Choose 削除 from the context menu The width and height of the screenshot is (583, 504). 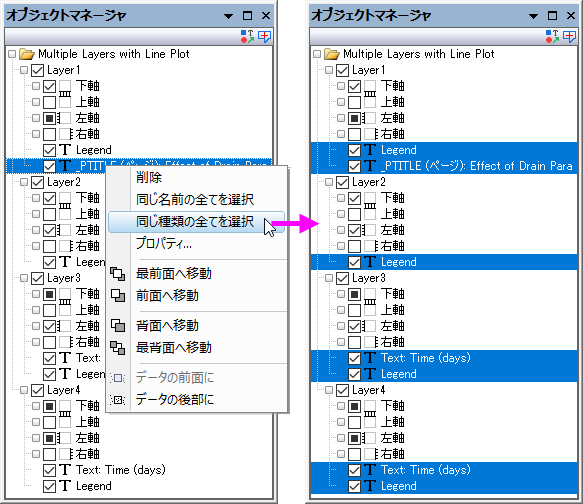[x=149, y=177]
